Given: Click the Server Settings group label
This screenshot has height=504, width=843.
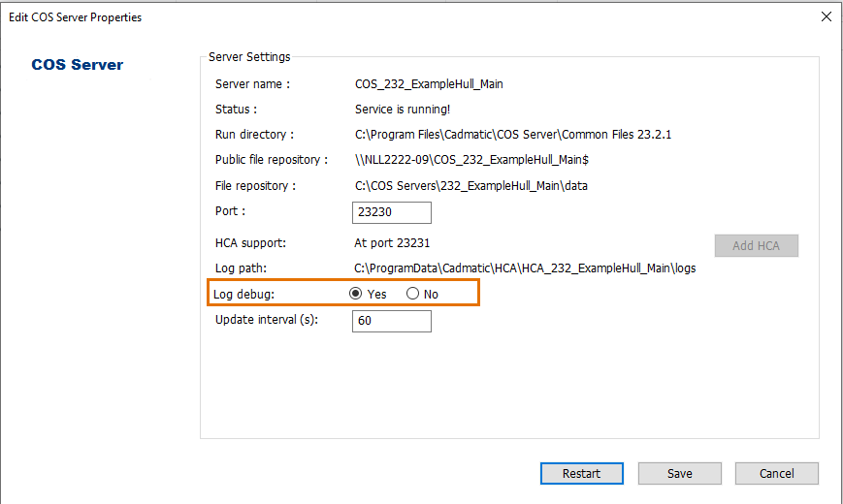Looking at the screenshot, I should 249,57.
